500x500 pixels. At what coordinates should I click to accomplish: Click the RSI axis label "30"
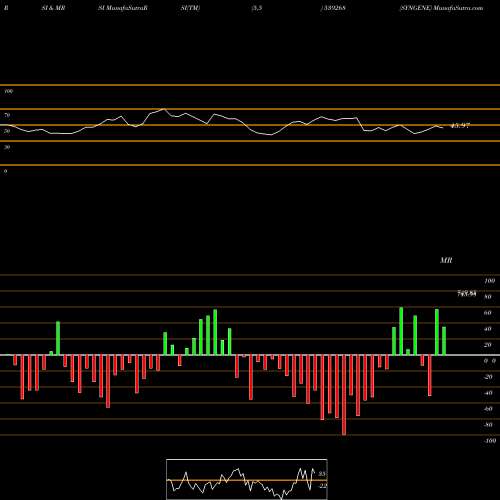[7, 147]
